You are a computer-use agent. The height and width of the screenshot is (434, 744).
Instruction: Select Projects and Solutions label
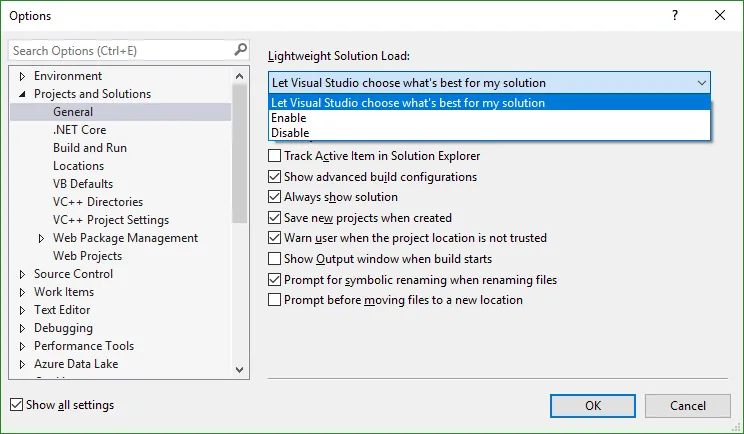click(93, 94)
